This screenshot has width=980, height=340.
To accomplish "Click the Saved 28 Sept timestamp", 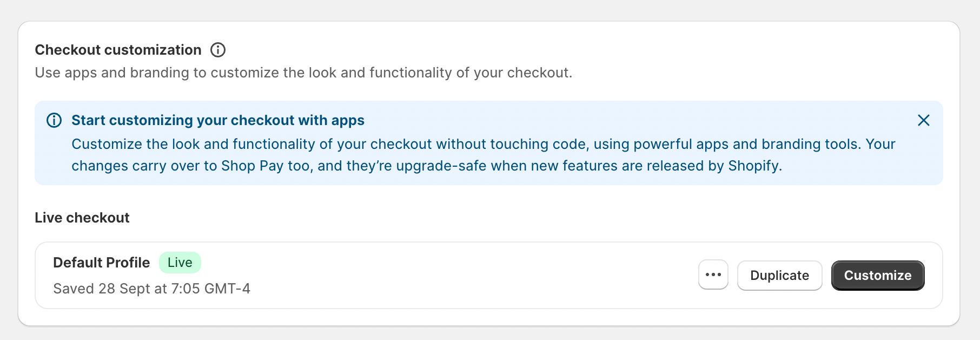I will (151, 289).
